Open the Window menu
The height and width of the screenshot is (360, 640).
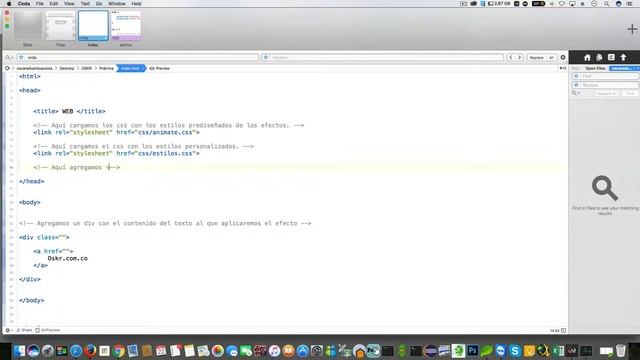[x=117, y=4]
